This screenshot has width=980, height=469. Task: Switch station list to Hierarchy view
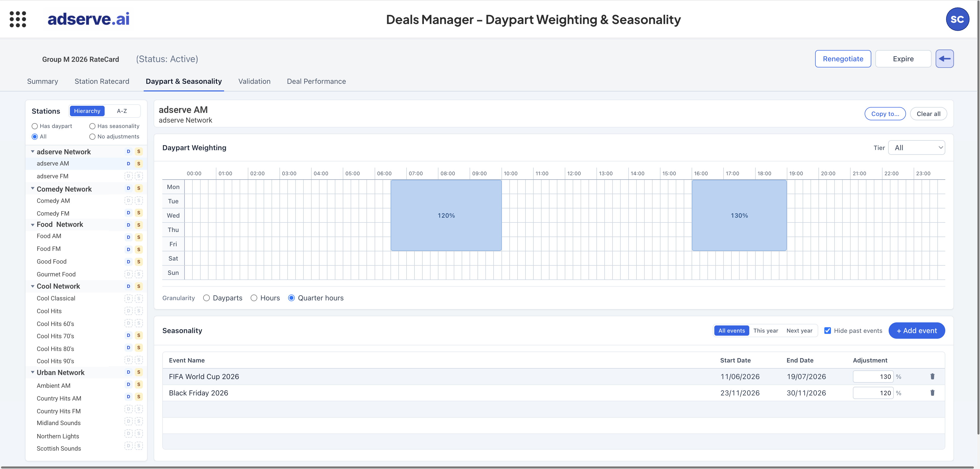pos(87,111)
